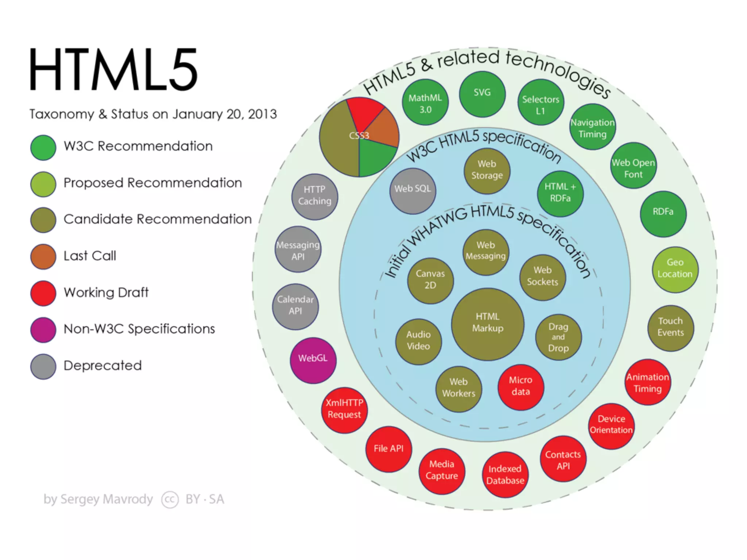This screenshot has height=560, width=747.
Task: Click the Web SQL gray circle
Action: (x=413, y=191)
